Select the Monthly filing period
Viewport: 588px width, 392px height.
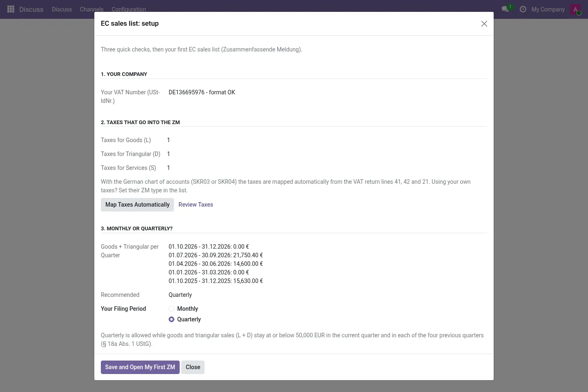click(171, 309)
